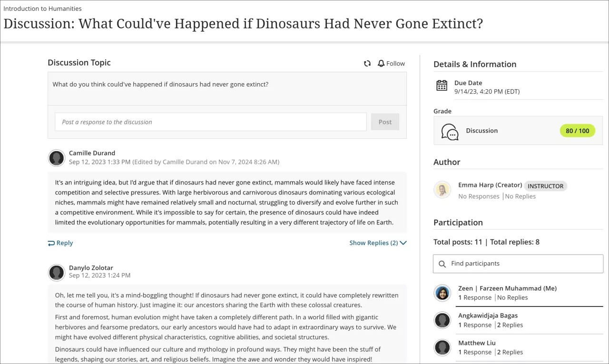The height and width of the screenshot is (364, 609).
Task: Click Matthew Liu's profile picture
Action: pos(442,347)
